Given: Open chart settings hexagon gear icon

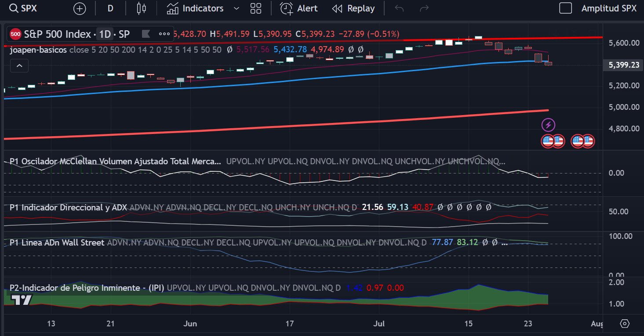Looking at the screenshot, I should click(x=625, y=324).
